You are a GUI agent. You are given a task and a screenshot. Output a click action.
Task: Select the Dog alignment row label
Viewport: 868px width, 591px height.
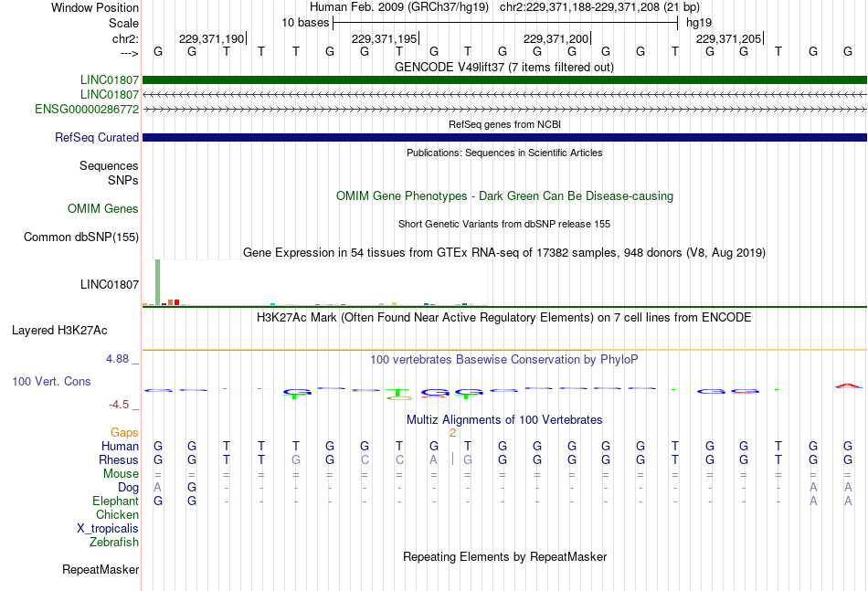tap(129, 488)
